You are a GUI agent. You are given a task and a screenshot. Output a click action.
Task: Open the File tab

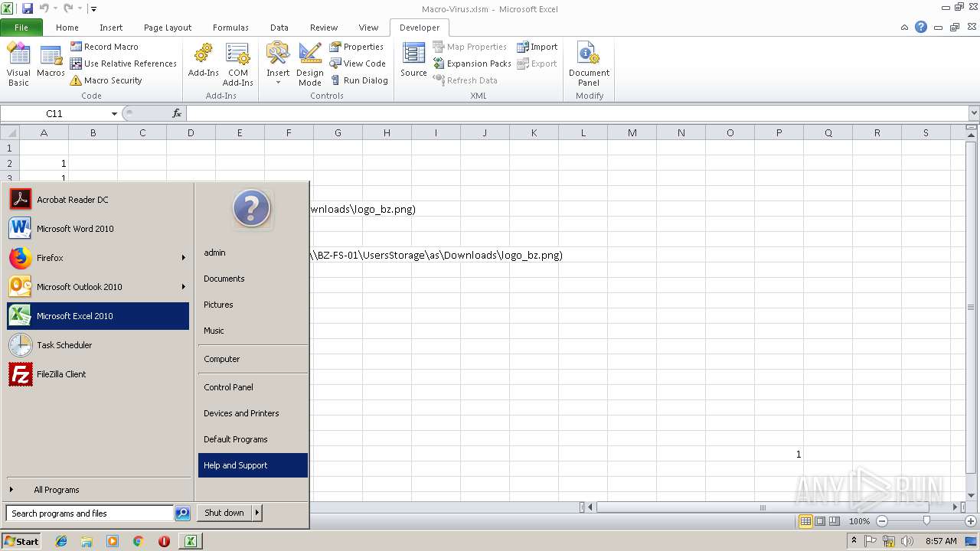(21, 28)
